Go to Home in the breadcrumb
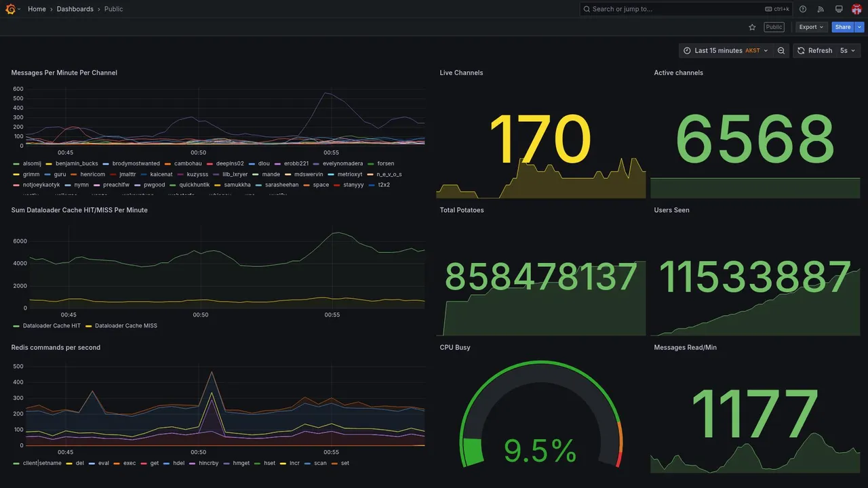The image size is (868, 488). pyautogui.click(x=37, y=9)
